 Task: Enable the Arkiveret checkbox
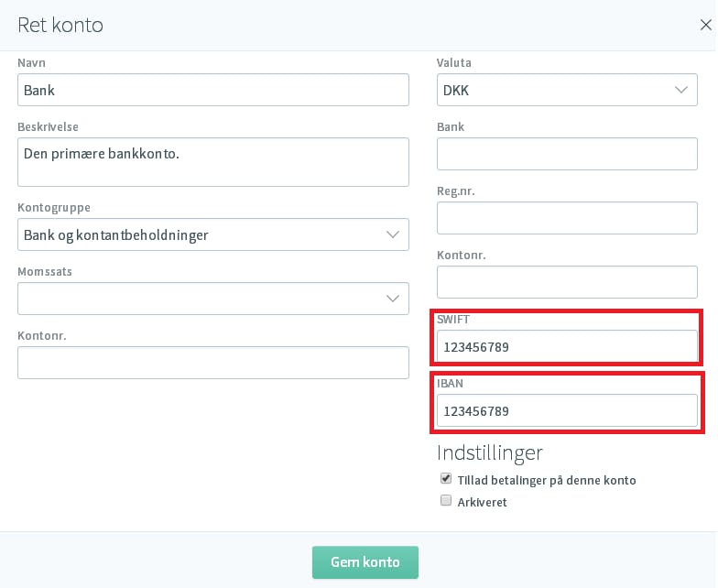445,500
